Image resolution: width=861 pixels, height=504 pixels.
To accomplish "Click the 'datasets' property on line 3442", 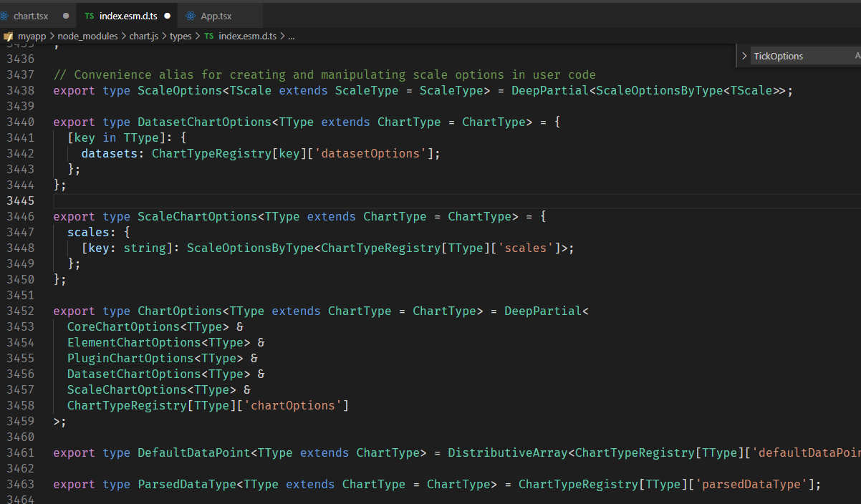I will pos(110,153).
